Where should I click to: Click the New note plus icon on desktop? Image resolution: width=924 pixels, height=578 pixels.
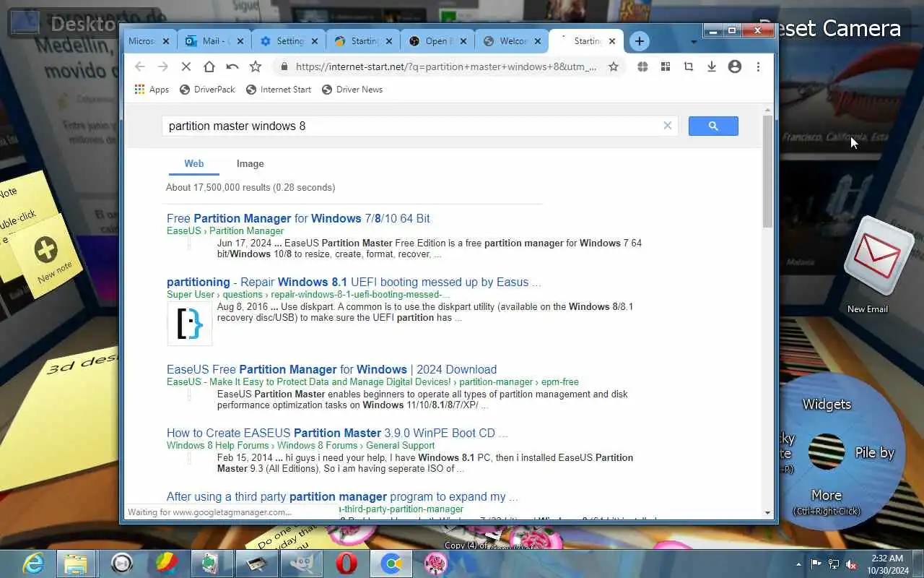(46, 250)
